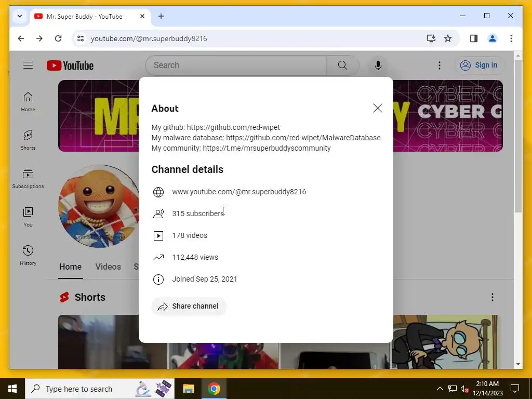The image size is (532, 399).
Task: Open the cartoon character short thumbnail
Action: (446, 342)
